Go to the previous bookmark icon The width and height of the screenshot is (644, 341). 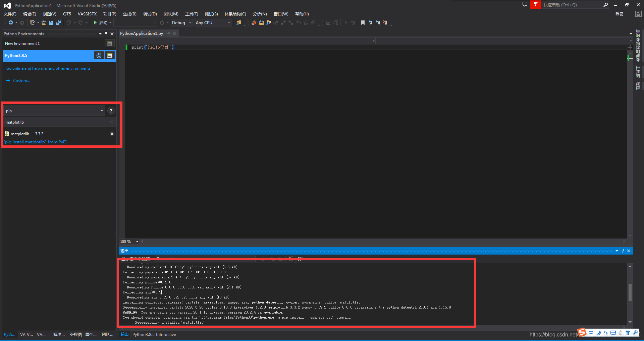(x=370, y=23)
